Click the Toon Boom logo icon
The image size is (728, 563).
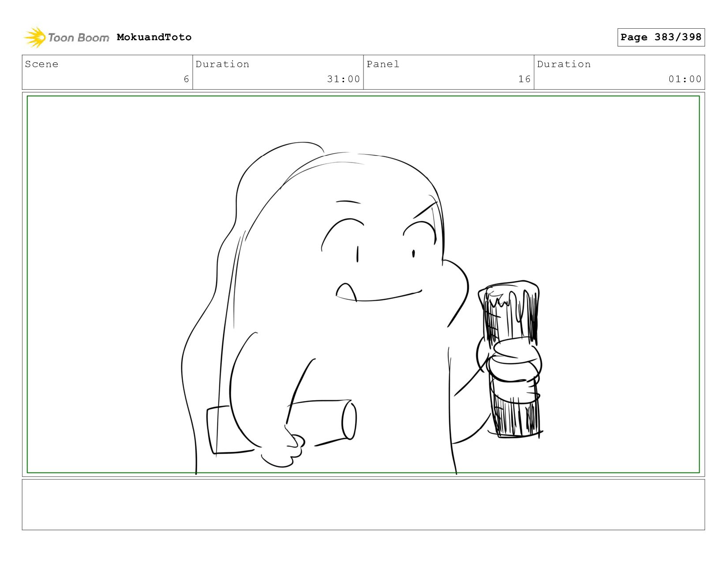tap(35, 38)
